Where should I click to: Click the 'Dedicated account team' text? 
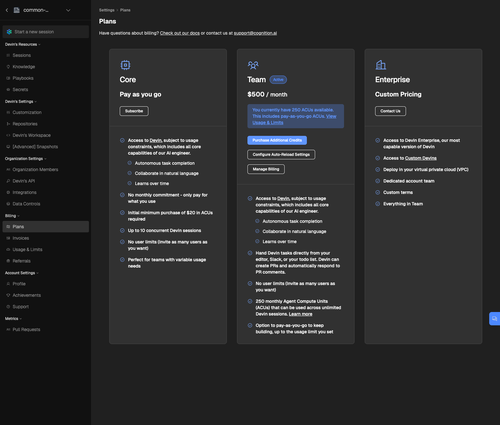pyautogui.click(x=409, y=181)
